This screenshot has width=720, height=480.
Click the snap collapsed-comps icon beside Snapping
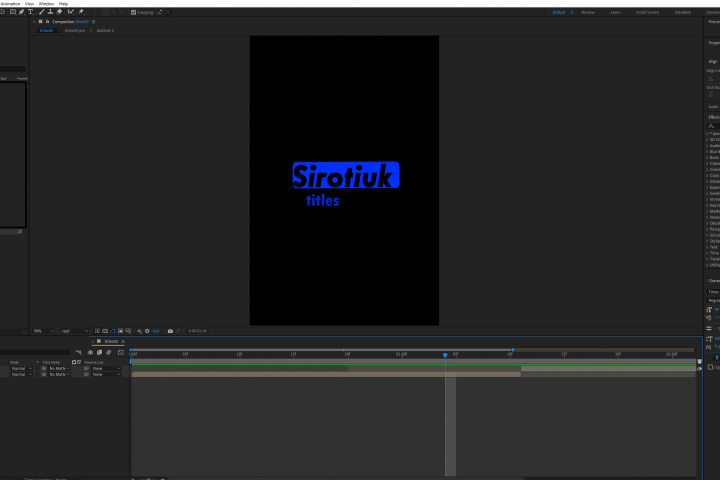(168, 12)
